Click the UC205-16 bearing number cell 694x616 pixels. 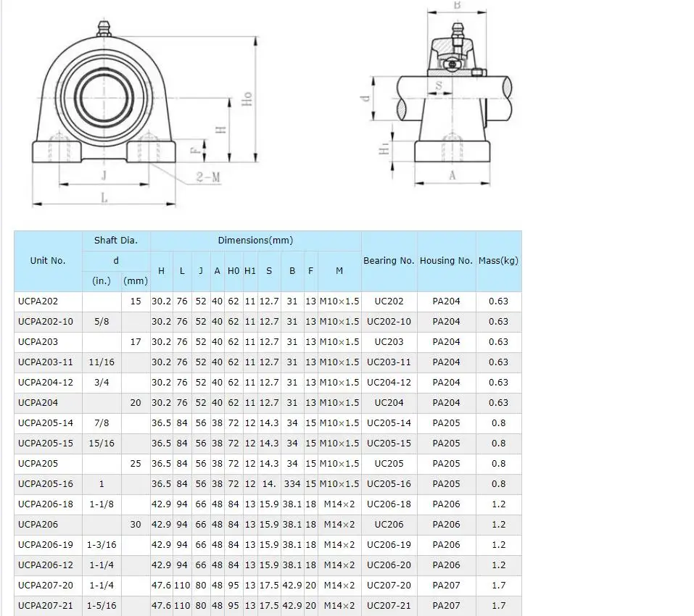coord(389,483)
